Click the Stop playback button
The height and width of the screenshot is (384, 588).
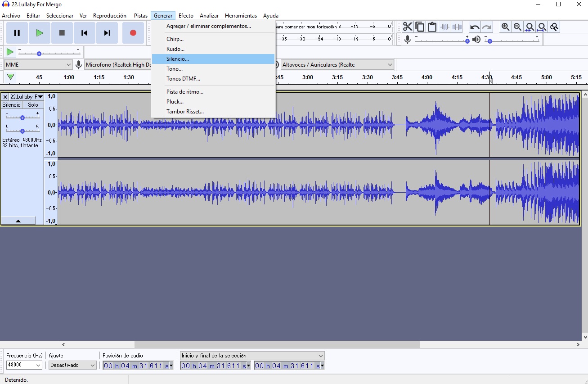[x=62, y=33]
